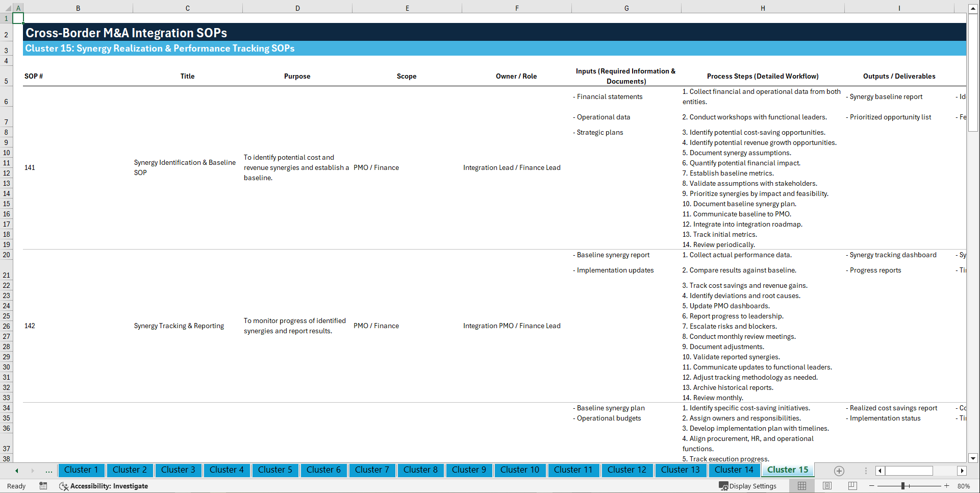Switch to the Cluster 1 tab
The image size is (980, 493).
pos(81,470)
